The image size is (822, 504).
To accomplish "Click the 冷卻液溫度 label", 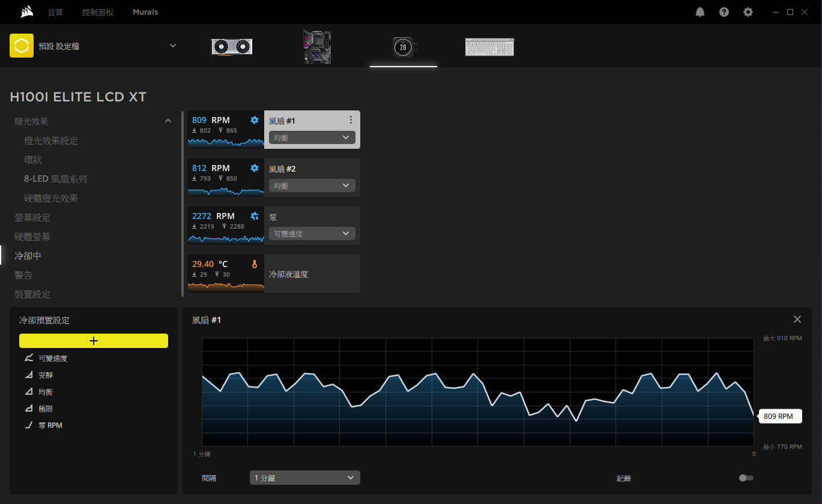I will tap(289, 274).
